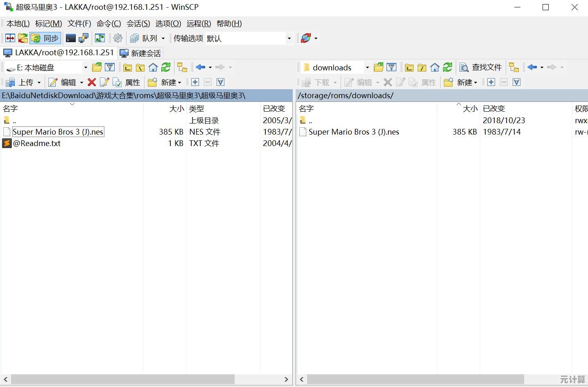
Task: Expand the 队列 queue dropdown arrow
Action: click(x=163, y=38)
